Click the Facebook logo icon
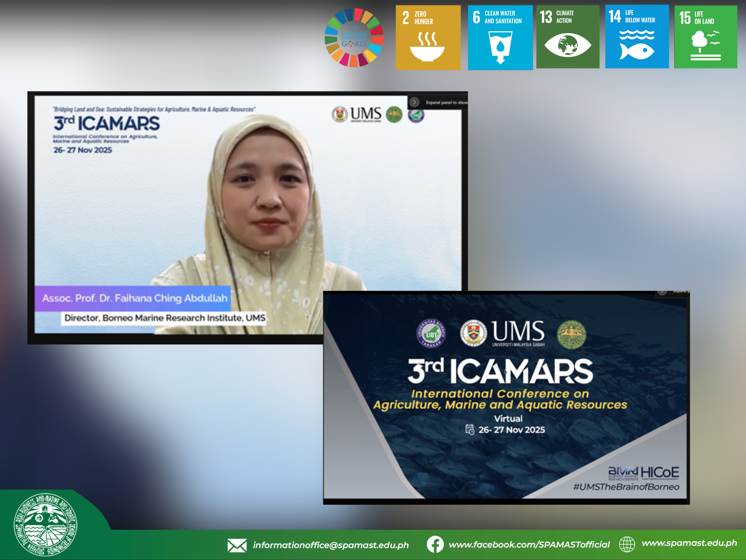746x560 pixels. 435,544
